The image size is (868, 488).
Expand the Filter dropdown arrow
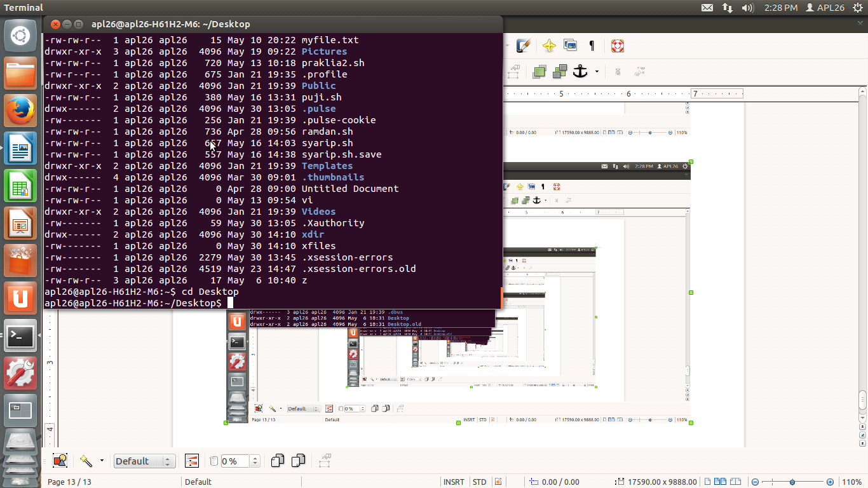pos(101,461)
